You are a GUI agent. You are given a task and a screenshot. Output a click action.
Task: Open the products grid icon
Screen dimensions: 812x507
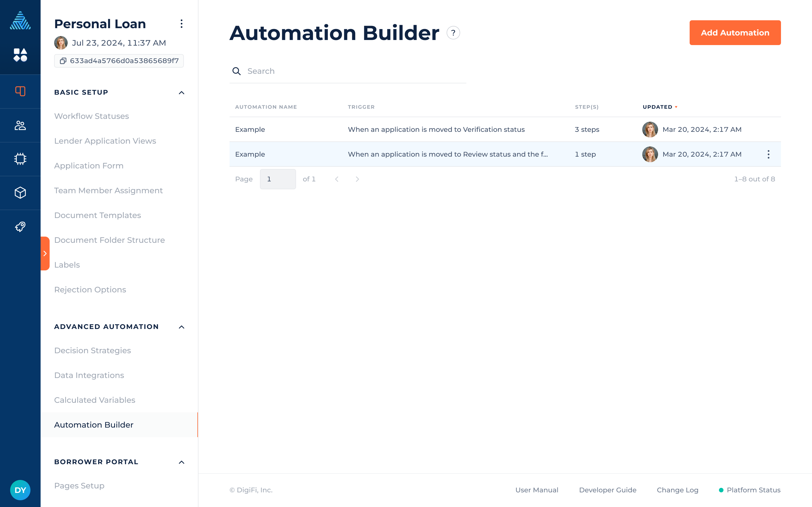(x=20, y=55)
